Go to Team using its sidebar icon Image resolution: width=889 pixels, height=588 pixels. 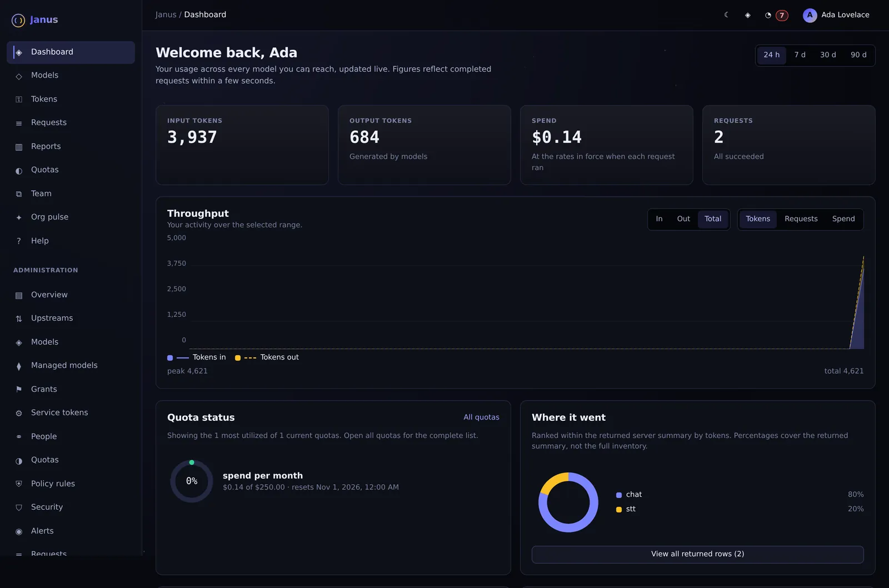coord(19,194)
